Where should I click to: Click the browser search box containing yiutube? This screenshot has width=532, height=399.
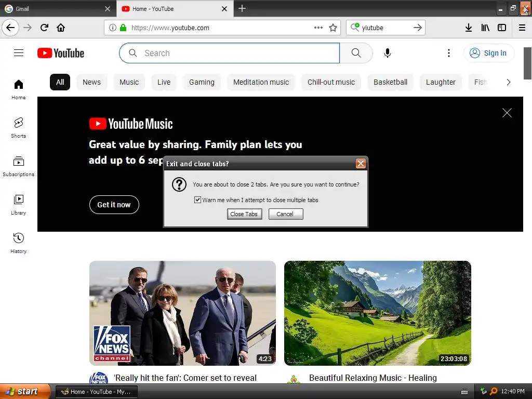point(385,28)
